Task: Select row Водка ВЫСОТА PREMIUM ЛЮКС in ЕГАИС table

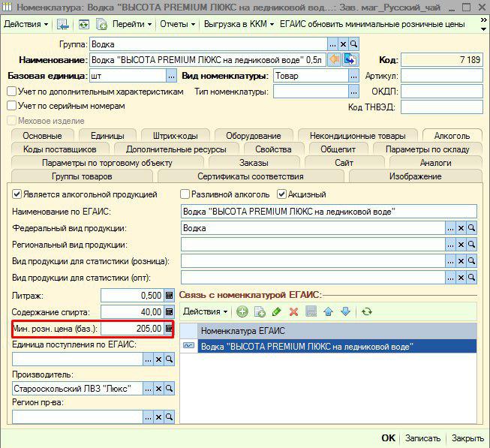Action: pos(328,346)
